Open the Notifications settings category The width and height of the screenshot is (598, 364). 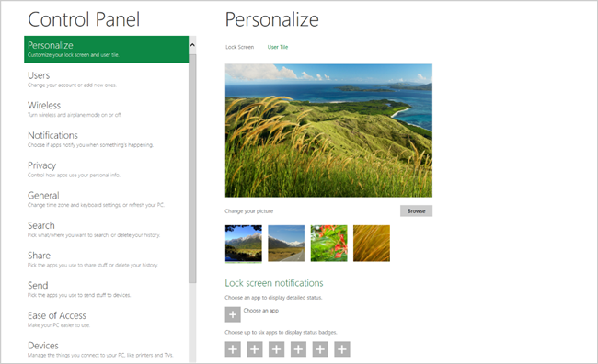click(106, 140)
